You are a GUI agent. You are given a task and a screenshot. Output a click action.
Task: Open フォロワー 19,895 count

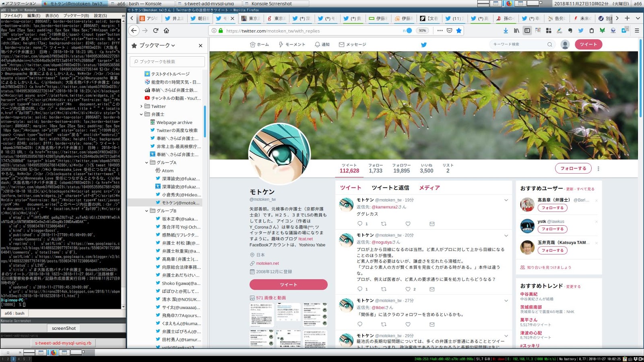tap(402, 168)
